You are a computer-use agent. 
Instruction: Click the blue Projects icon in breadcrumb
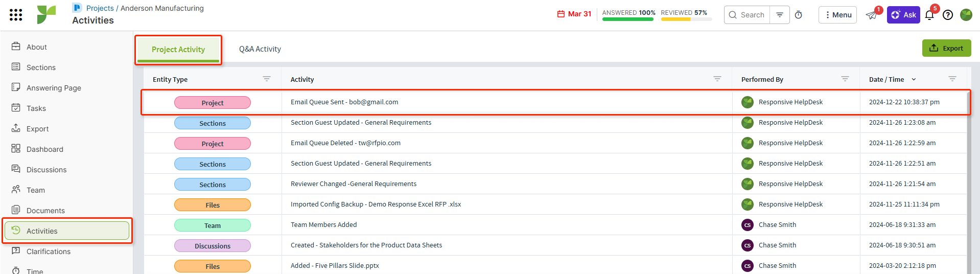pyautogui.click(x=77, y=8)
